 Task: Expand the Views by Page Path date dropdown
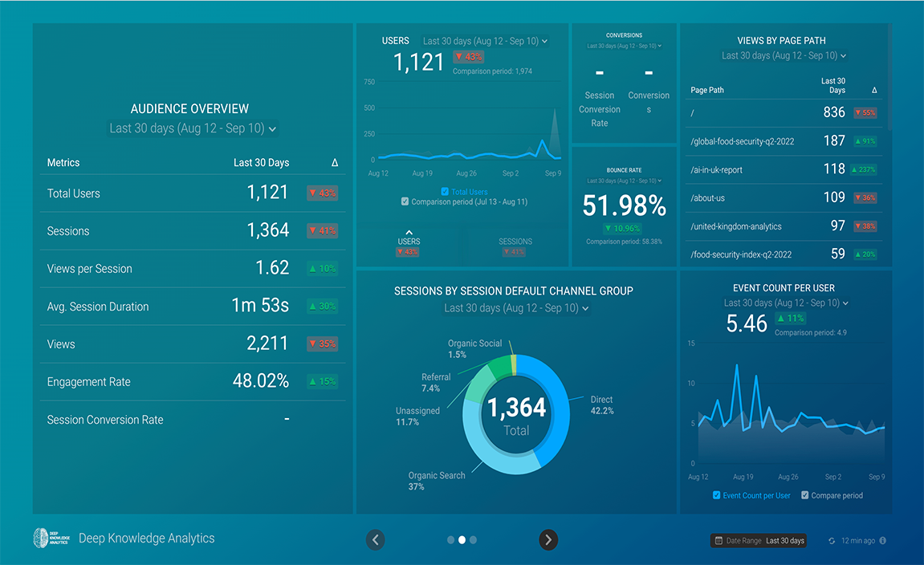[784, 55]
